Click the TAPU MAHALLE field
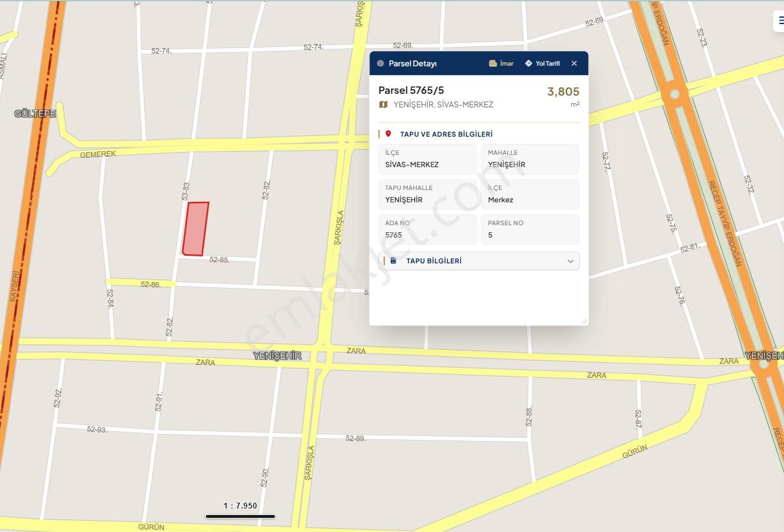The height and width of the screenshot is (532, 784). (427, 194)
